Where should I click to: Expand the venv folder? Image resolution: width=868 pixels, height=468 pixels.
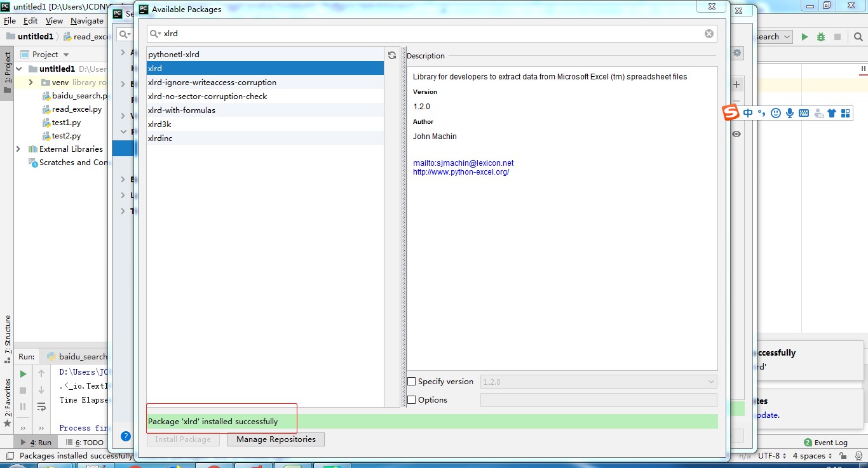tap(31, 83)
